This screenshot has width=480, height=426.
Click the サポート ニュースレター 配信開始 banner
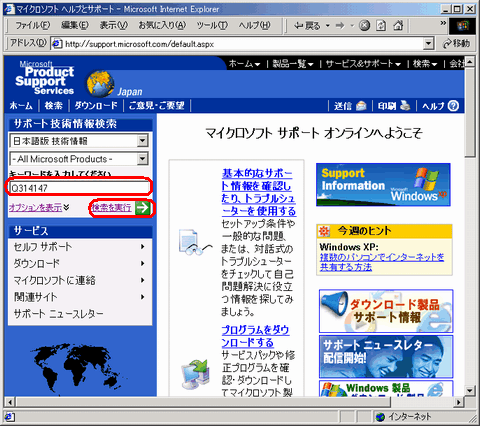386,357
